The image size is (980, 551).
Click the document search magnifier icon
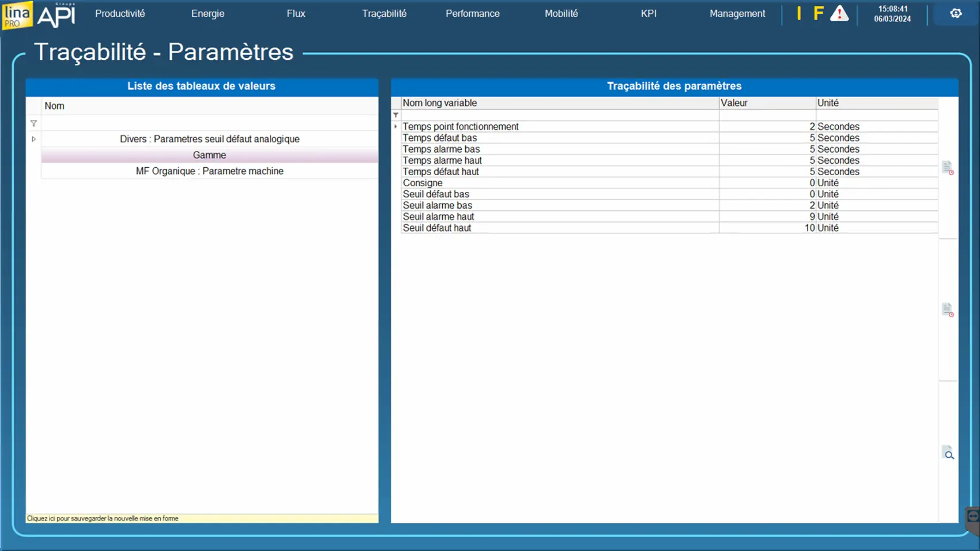948,453
